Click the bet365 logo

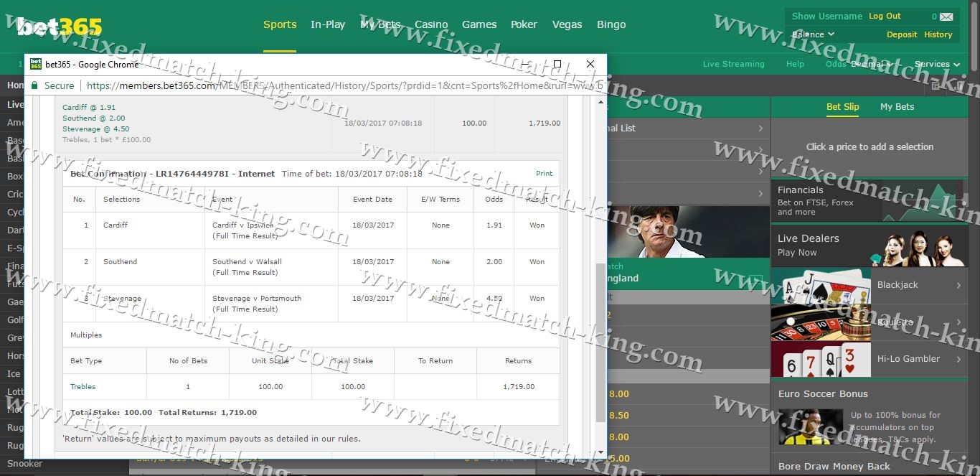[x=60, y=27]
